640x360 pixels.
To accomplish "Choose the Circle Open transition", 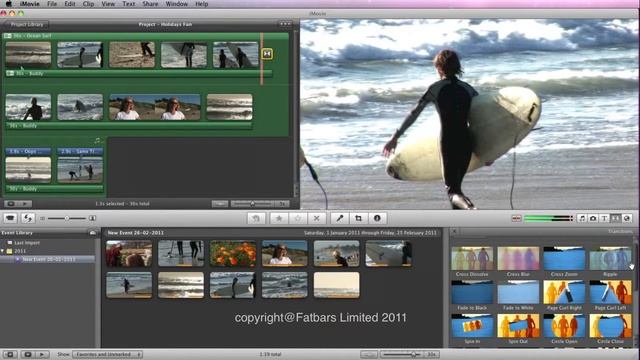I will coord(564,329).
